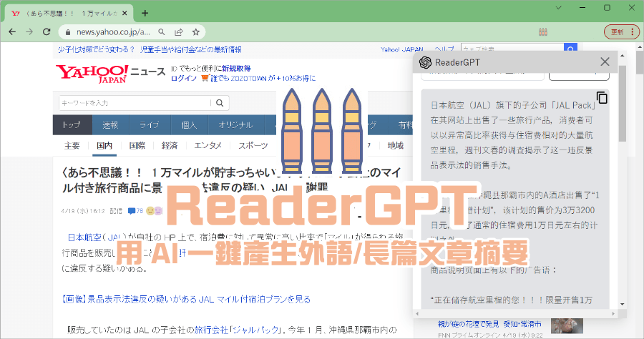
Task: Click the zoom magnifier icon in address bar
Action: click(x=162, y=31)
